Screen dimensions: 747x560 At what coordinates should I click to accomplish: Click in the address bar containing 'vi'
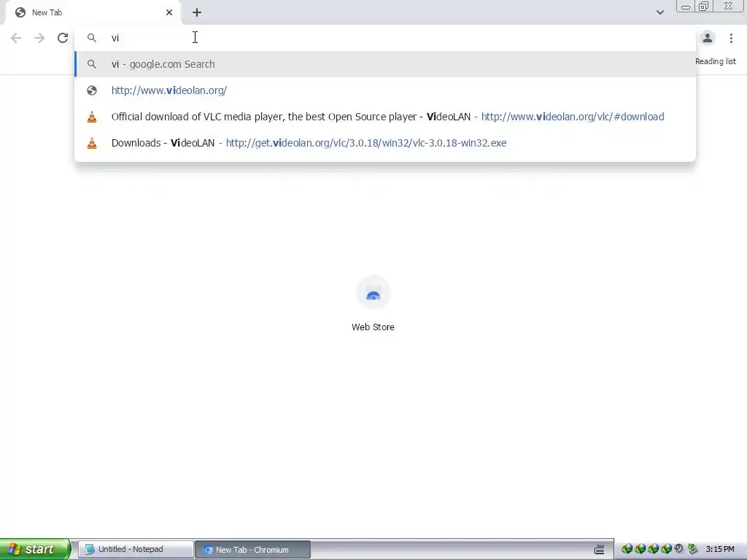pyautogui.click(x=385, y=38)
